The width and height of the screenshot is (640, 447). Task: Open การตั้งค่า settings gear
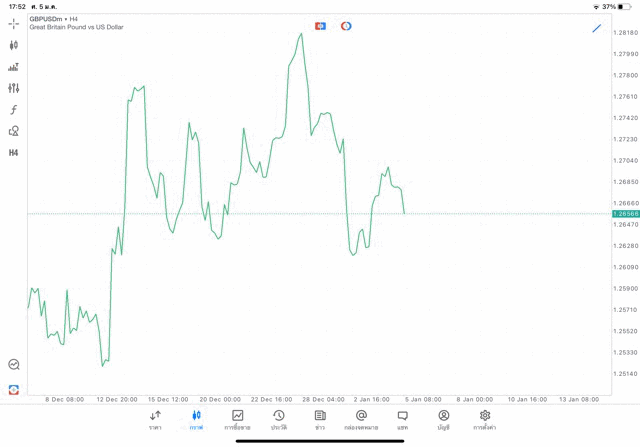(x=485, y=420)
